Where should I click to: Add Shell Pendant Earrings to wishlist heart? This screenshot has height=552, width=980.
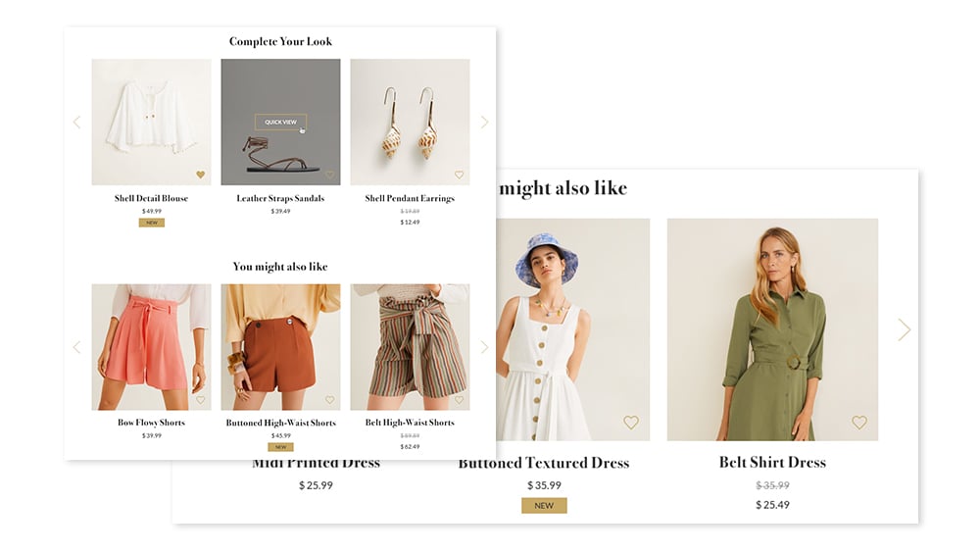coord(459,175)
